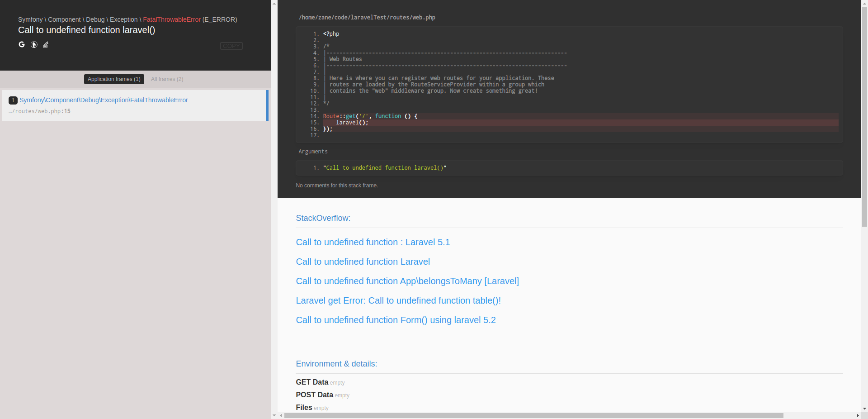The height and width of the screenshot is (419, 868).
Task: Select the FatalThrowableError stack frame
Action: pyautogui.click(x=135, y=105)
